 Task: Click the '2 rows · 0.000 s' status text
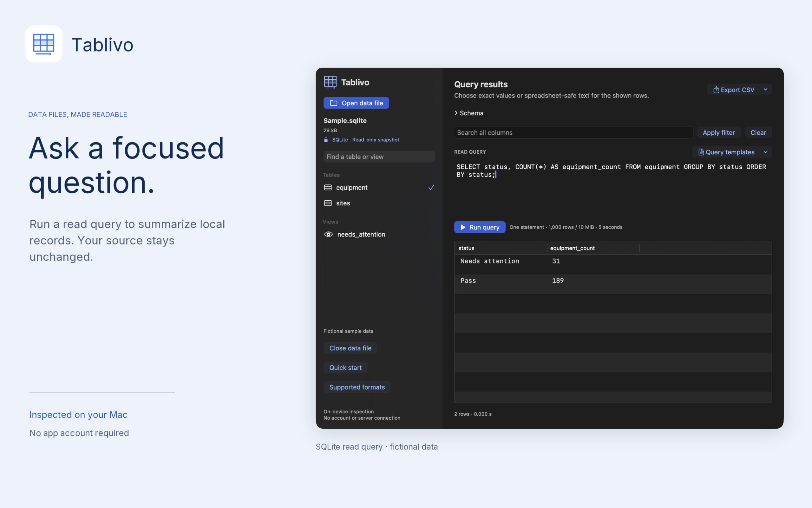coord(473,414)
